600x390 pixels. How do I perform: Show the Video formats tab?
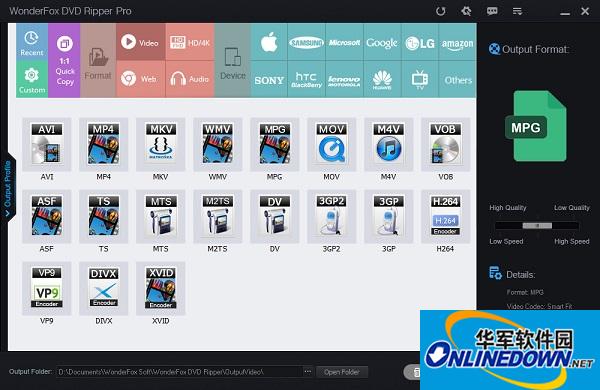pos(141,42)
